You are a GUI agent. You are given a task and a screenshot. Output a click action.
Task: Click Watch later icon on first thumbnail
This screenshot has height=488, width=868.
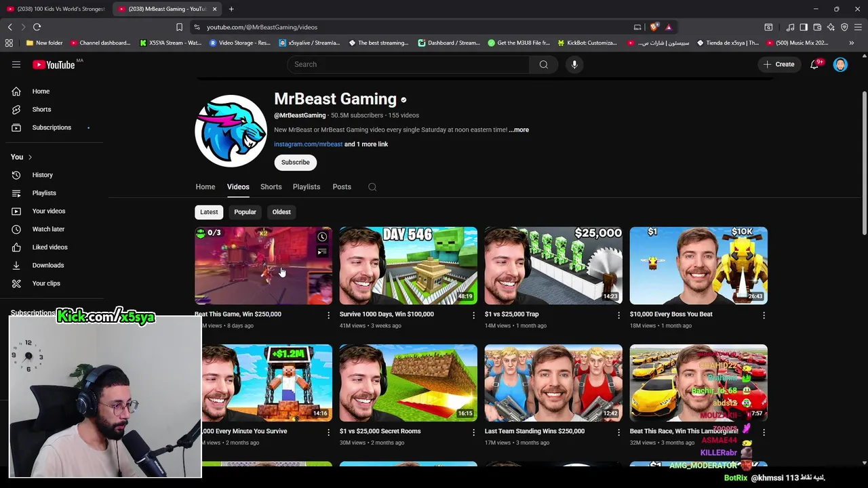322,237
